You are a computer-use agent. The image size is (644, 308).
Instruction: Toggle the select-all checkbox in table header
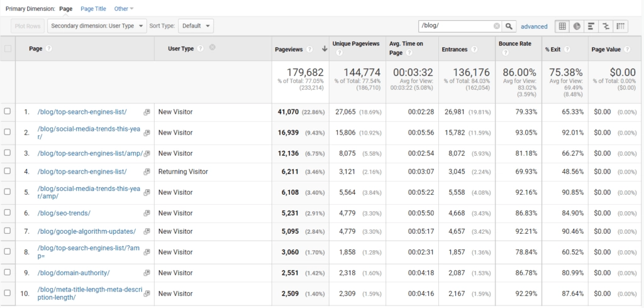coord(8,48)
